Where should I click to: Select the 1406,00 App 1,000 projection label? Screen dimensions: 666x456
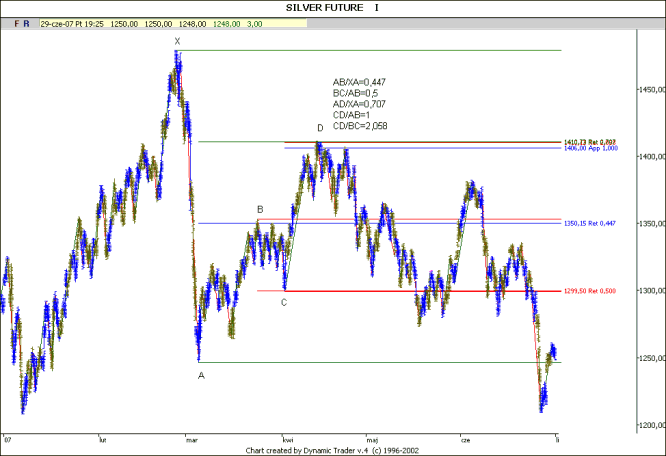click(x=596, y=148)
